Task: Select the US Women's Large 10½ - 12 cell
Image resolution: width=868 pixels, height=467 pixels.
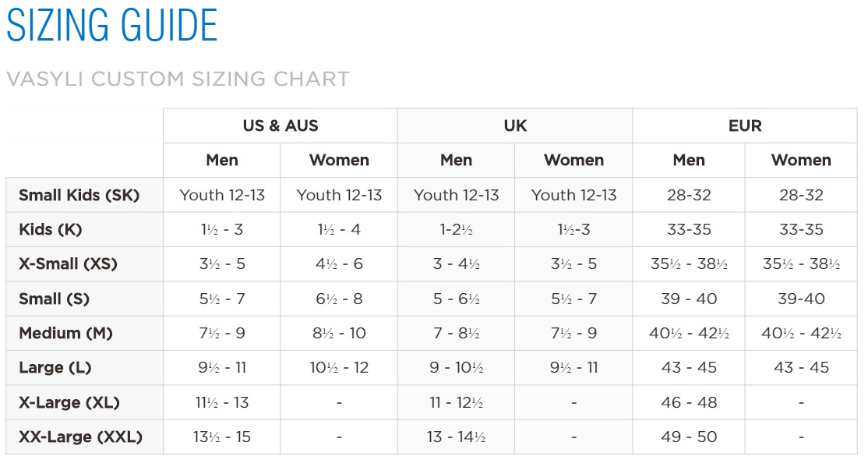Action: (x=339, y=367)
